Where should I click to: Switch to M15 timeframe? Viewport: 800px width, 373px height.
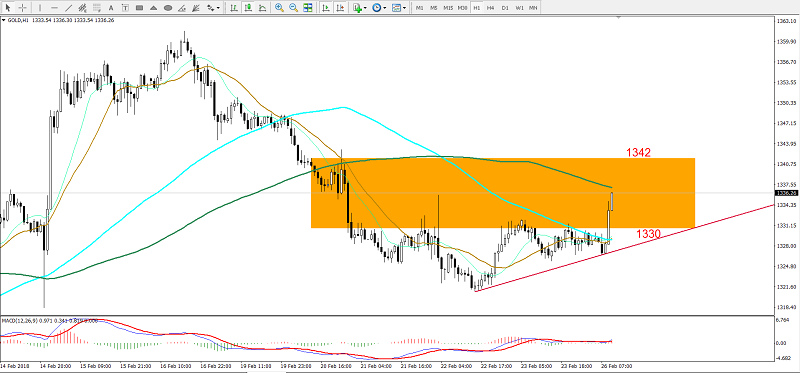point(448,8)
